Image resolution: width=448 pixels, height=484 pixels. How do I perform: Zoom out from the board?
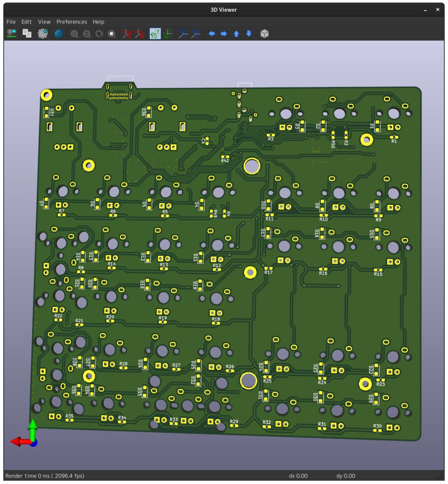click(88, 34)
